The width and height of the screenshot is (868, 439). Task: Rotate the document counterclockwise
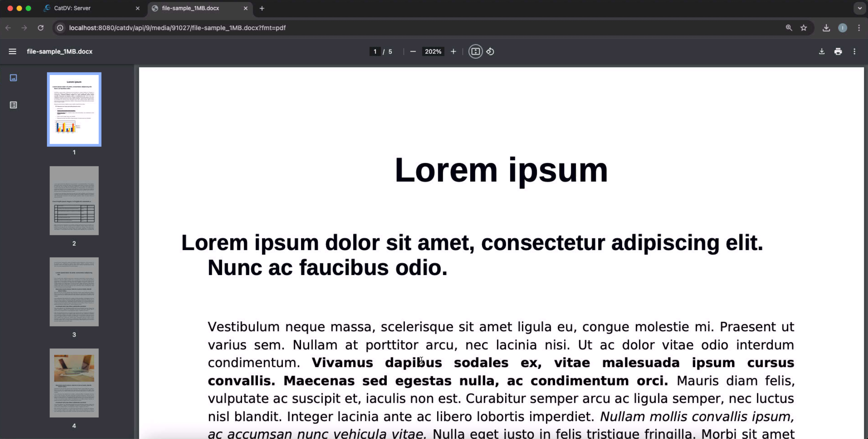coord(490,52)
